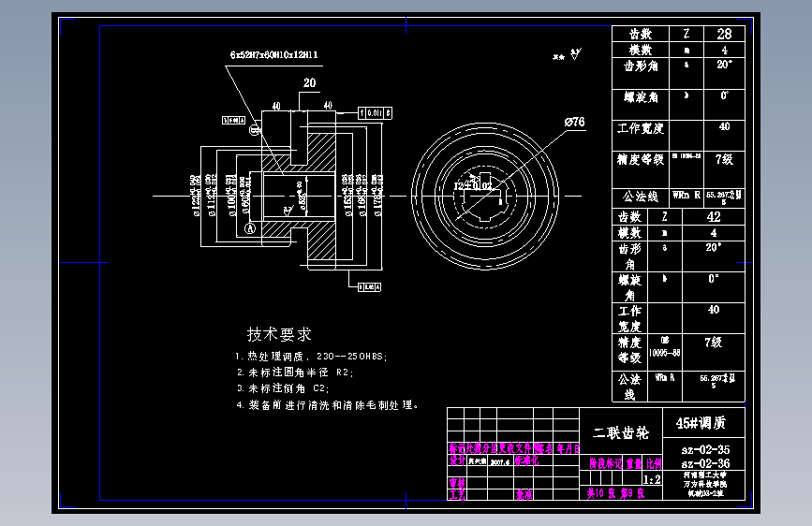Click the magenta 标准化 label
812x526 pixels.
point(526,460)
